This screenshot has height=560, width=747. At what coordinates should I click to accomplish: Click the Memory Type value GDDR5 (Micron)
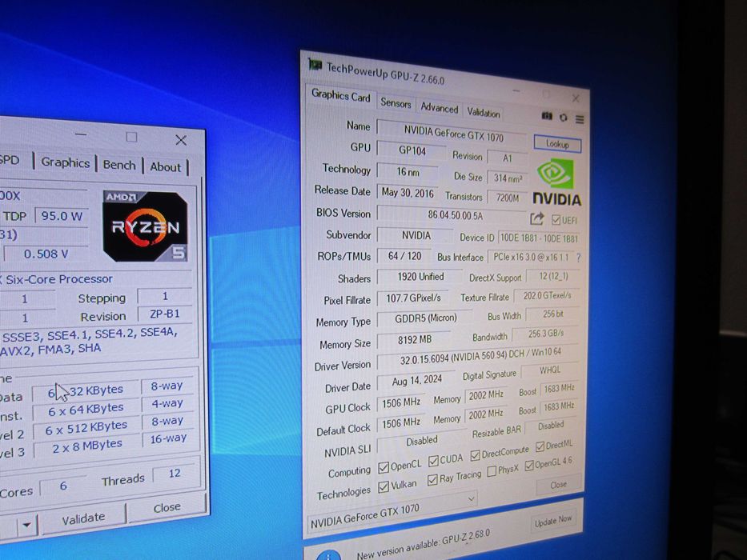click(x=425, y=318)
